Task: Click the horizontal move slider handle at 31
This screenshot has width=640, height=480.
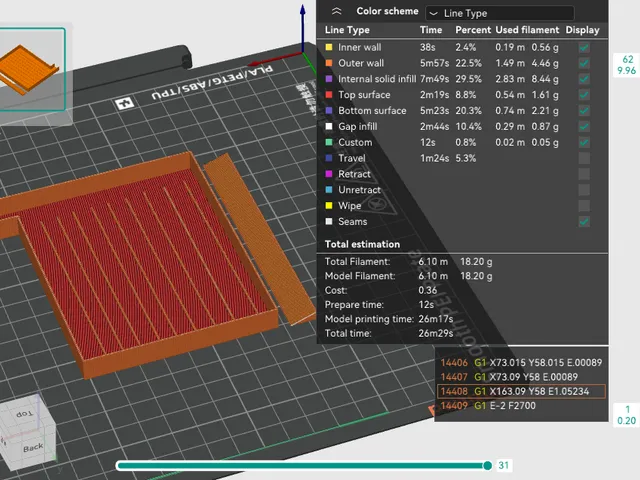Action: 487,466
